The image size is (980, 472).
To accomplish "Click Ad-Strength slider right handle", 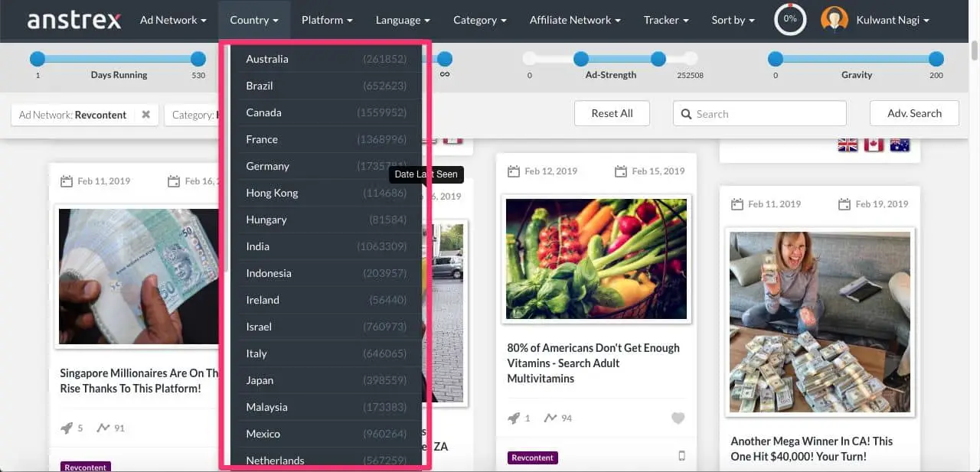I will 658,59.
